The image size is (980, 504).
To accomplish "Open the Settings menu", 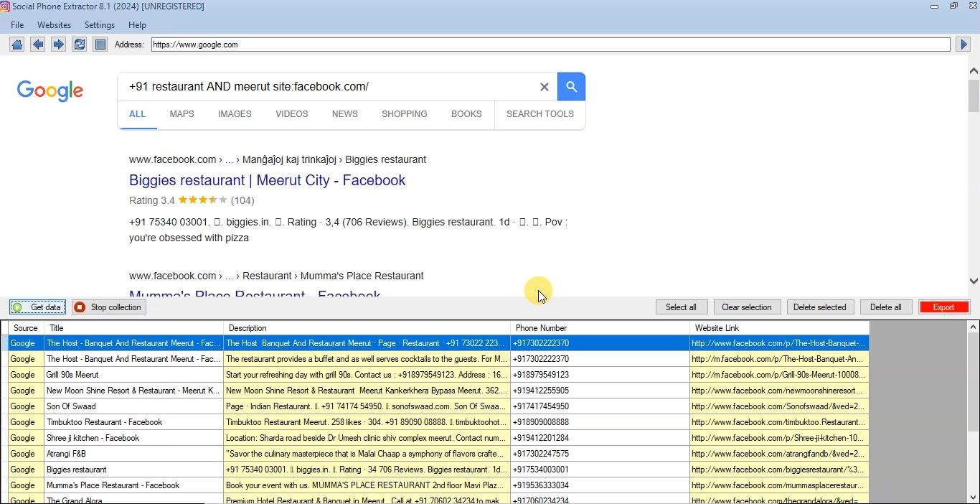I will point(100,25).
